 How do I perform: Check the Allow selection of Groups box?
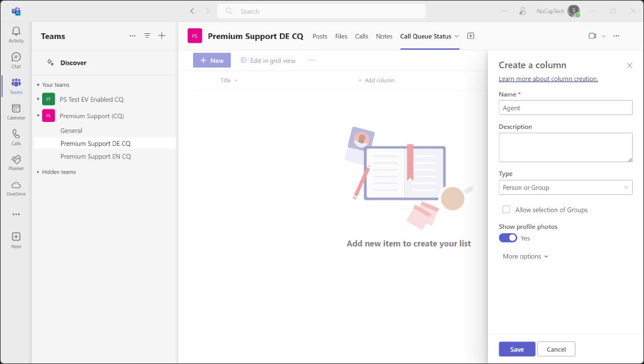pos(506,209)
